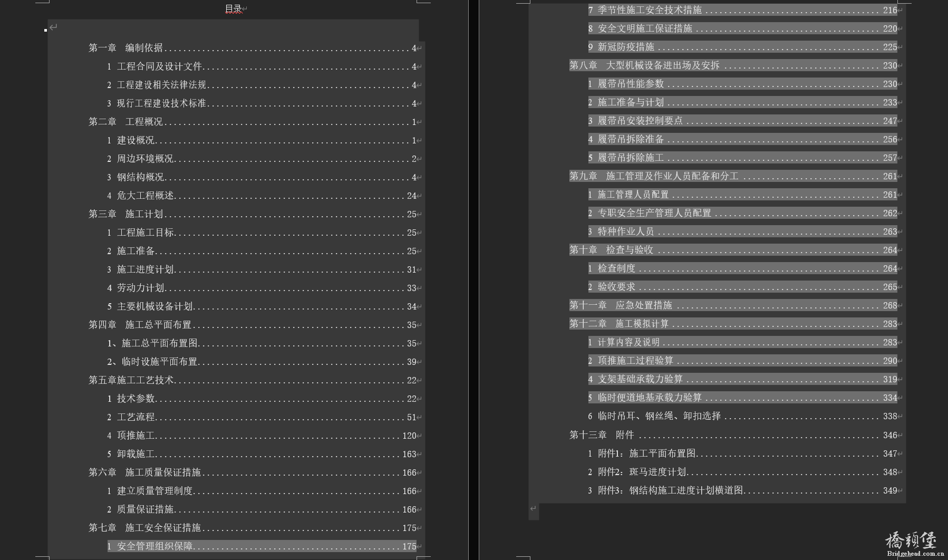Click 1 检查制度 entry
948x560 pixels.
(x=743, y=268)
